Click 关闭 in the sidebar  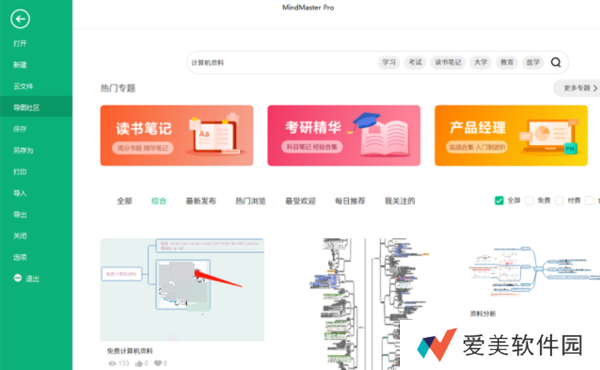pyautogui.click(x=20, y=236)
